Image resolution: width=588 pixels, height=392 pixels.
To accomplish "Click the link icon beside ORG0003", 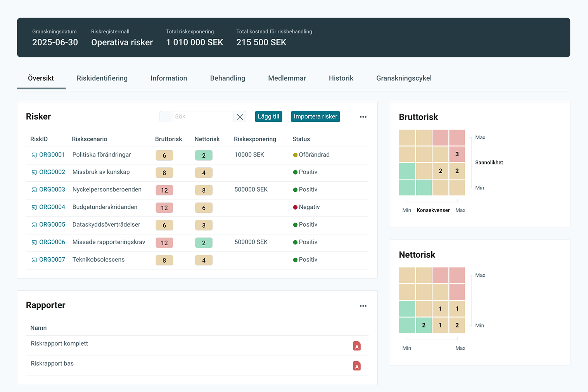I will pos(34,190).
